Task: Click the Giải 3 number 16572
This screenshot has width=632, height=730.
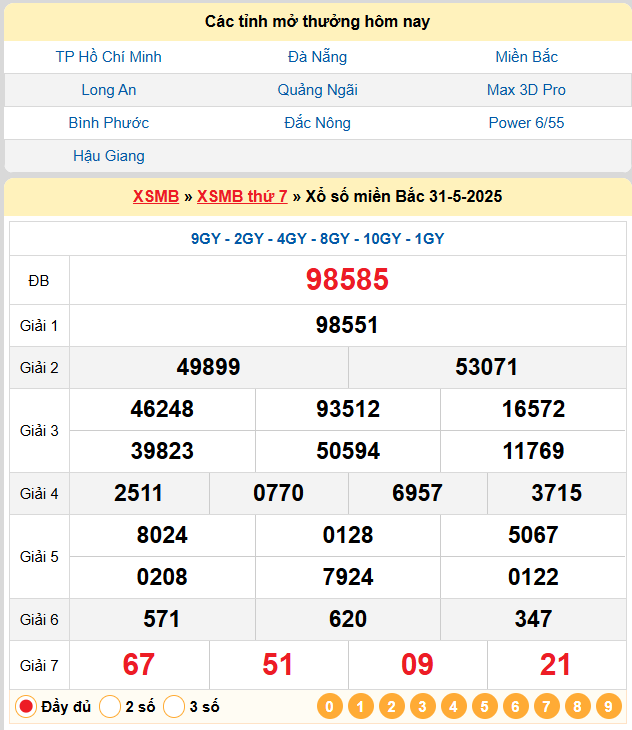Action: 533,409
